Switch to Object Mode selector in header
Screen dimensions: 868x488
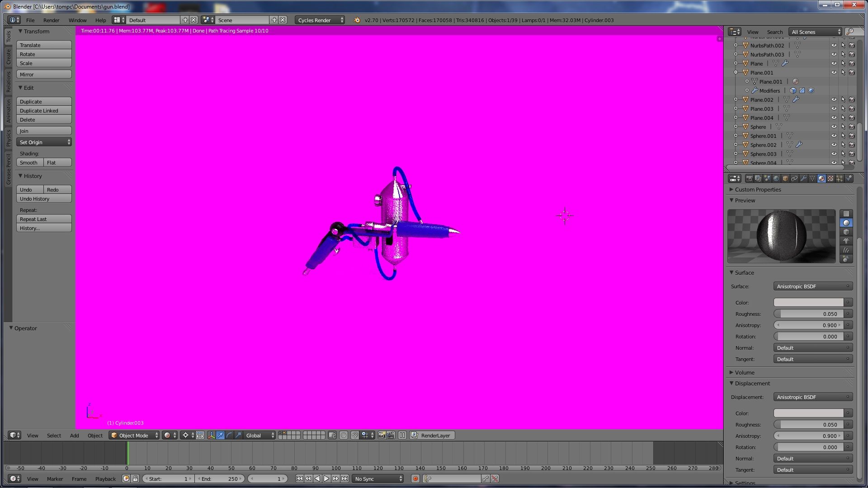click(x=133, y=435)
